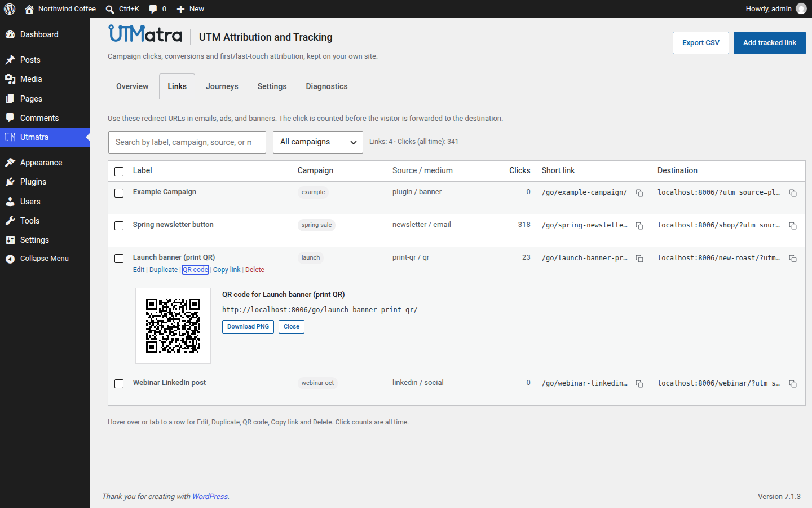Open the Diagnostics tab
Image resolution: width=812 pixels, height=508 pixels.
326,86
